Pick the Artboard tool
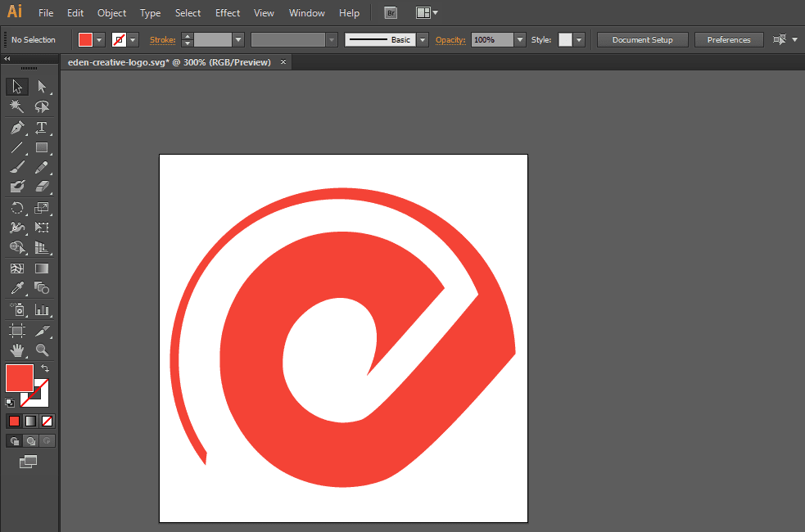The image size is (805, 532). click(x=17, y=331)
